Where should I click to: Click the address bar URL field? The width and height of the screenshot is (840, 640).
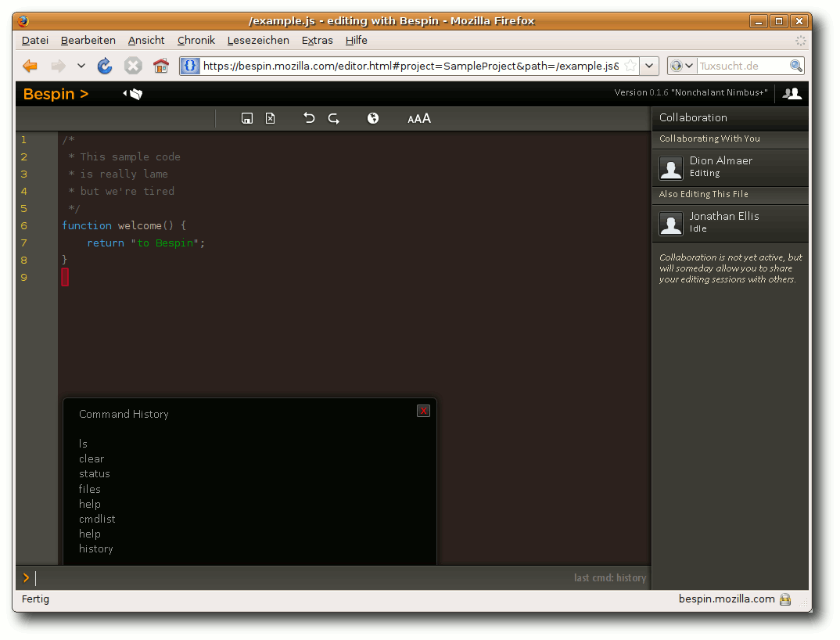(411, 66)
